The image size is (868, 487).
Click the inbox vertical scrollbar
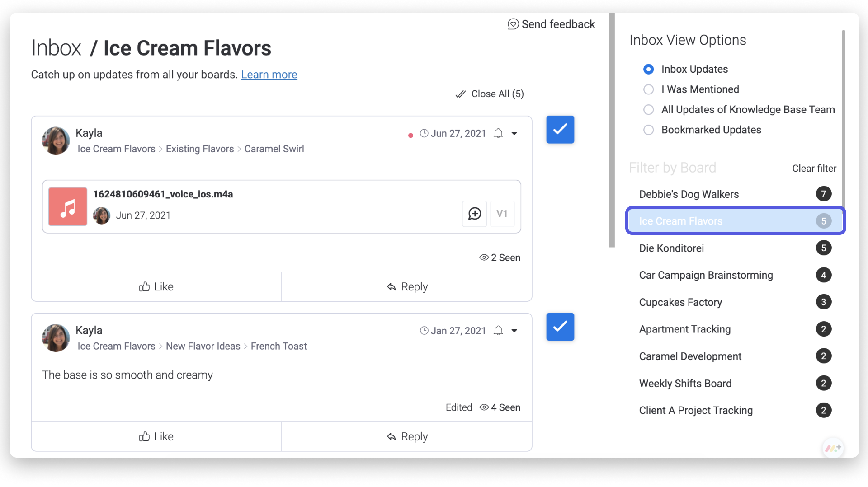612,130
